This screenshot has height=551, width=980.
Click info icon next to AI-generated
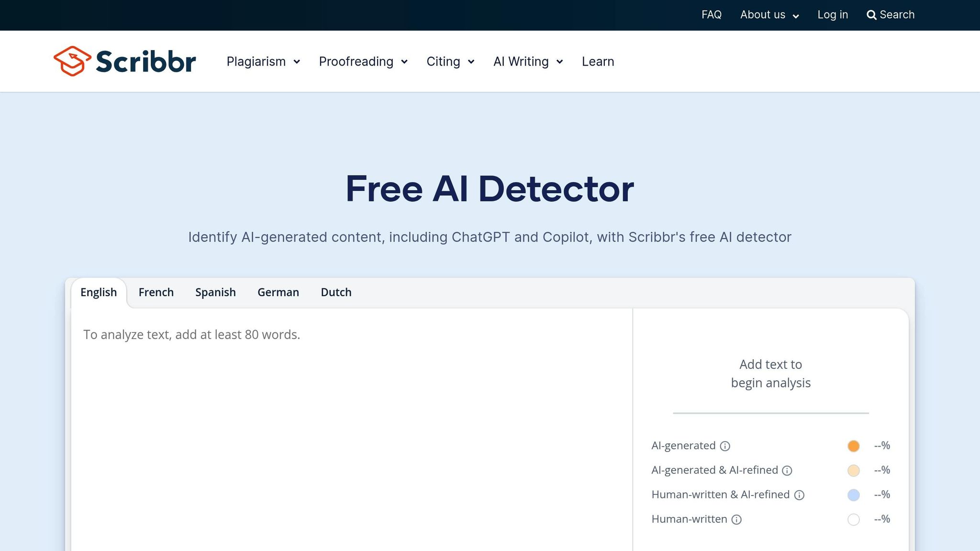click(725, 446)
